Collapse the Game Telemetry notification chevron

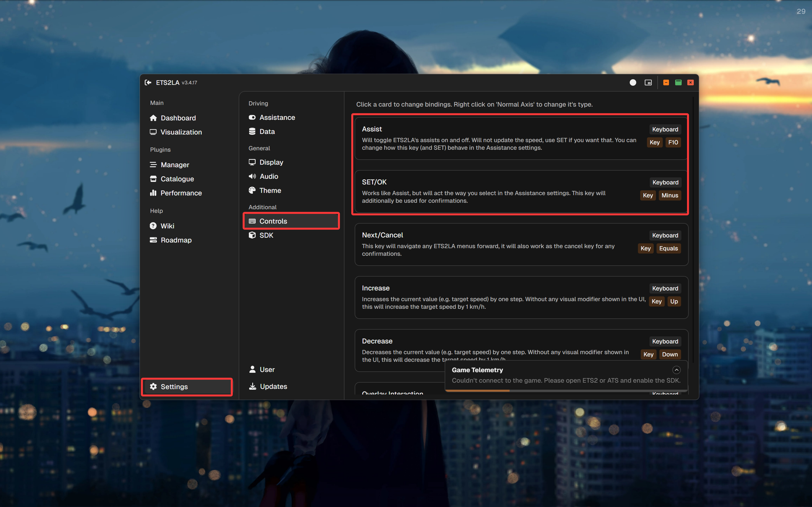point(676,370)
